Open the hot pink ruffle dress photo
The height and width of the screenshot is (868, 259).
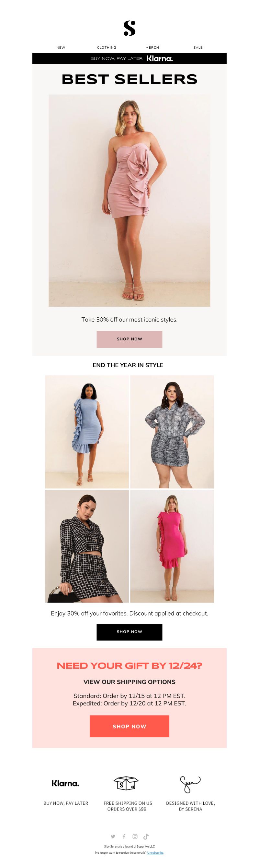pos(172,546)
